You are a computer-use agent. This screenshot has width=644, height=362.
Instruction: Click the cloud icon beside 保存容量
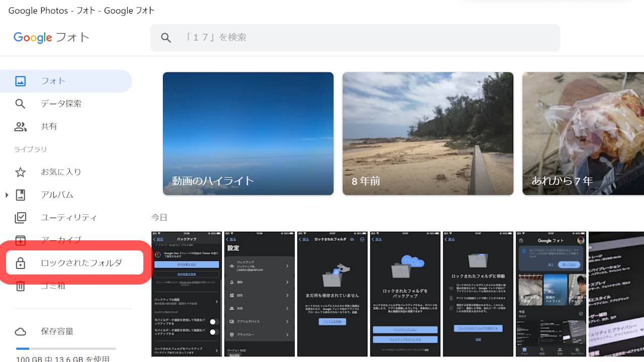click(20, 331)
